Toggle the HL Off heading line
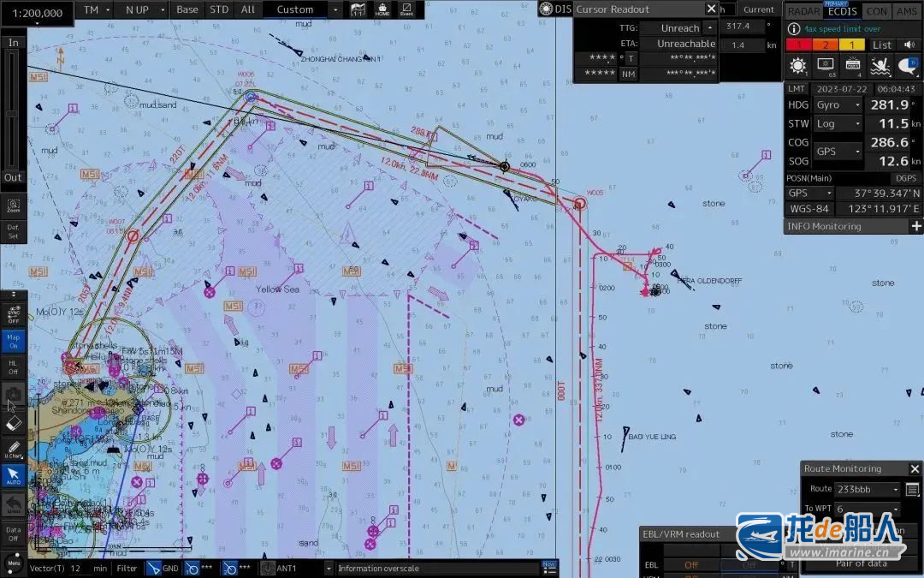 click(13, 366)
